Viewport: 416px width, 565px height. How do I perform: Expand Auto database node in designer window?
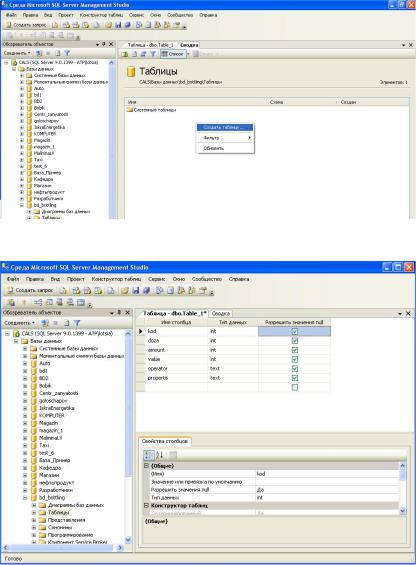[25, 363]
